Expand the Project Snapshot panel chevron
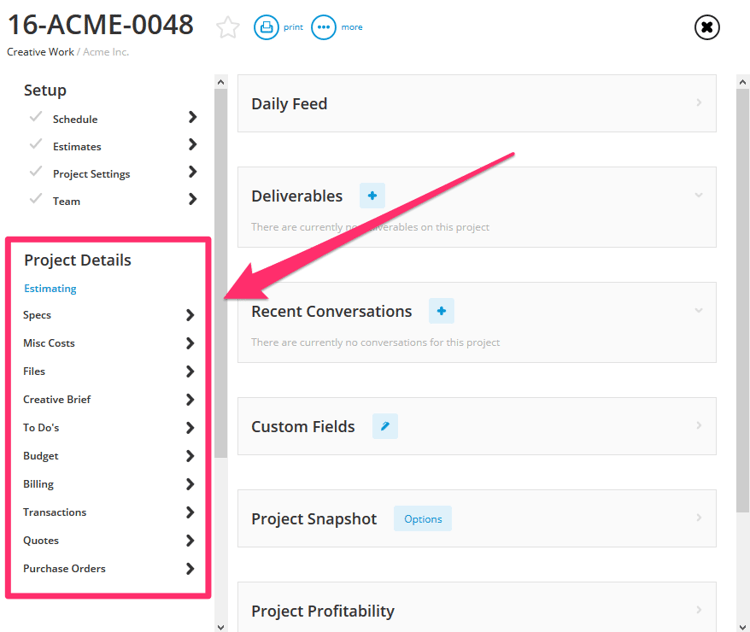750x632 pixels. click(698, 518)
